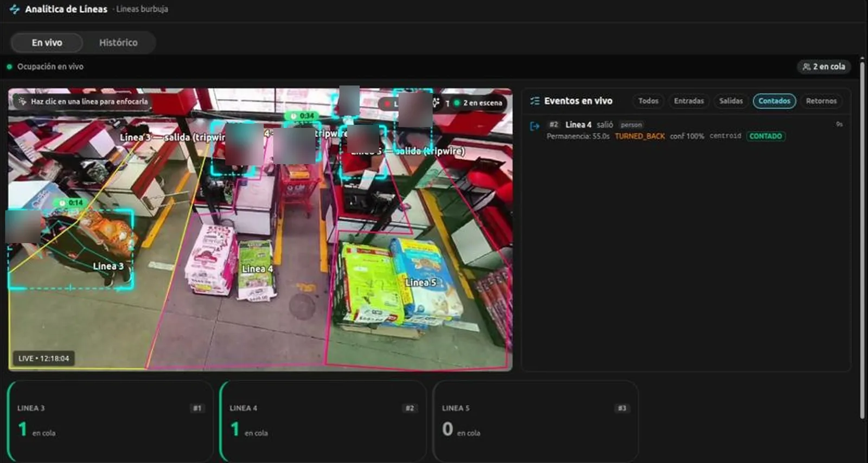The height and width of the screenshot is (463, 868).
Task: Focus Linea 5 zone label in video
Action: pos(420,282)
